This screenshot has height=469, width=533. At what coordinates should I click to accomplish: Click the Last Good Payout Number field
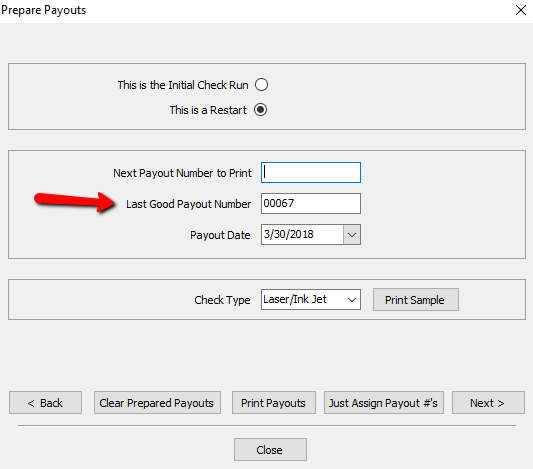point(311,204)
